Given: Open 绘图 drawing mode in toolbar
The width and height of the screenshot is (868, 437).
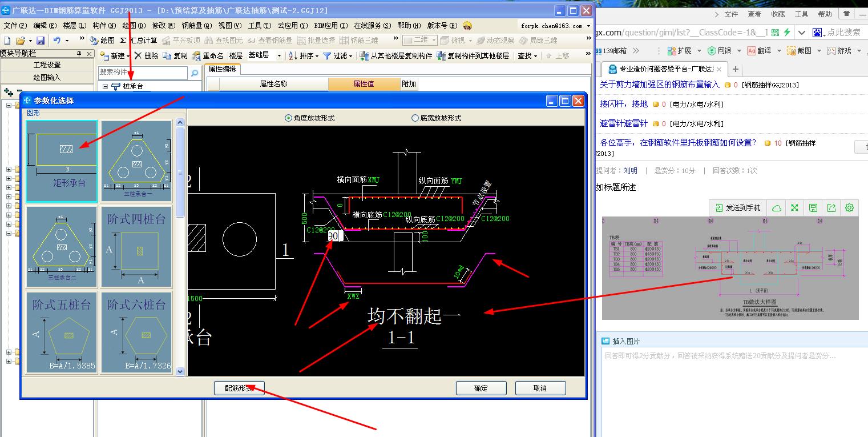Looking at the screenshot, I should coord(102,41).
